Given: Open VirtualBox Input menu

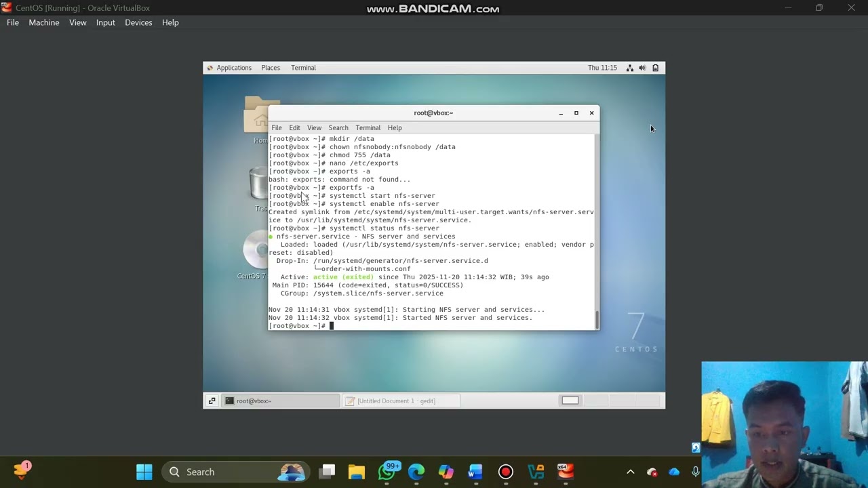Looking at the screenshot, I should coord(106,22).
